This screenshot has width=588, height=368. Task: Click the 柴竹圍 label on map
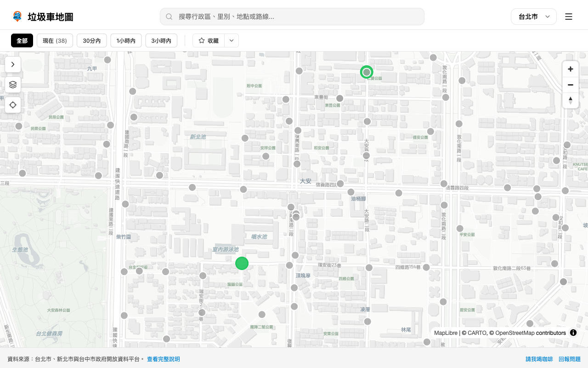124,237
